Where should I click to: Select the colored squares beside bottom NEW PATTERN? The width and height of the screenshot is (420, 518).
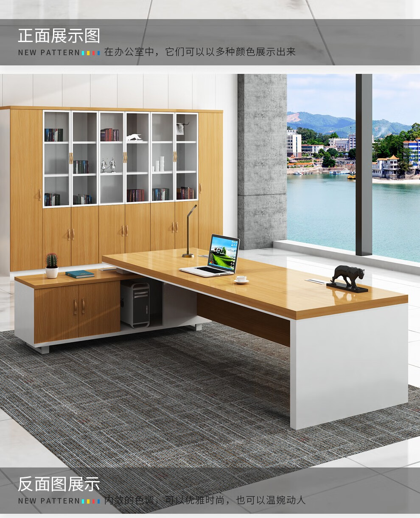[91, 501]
